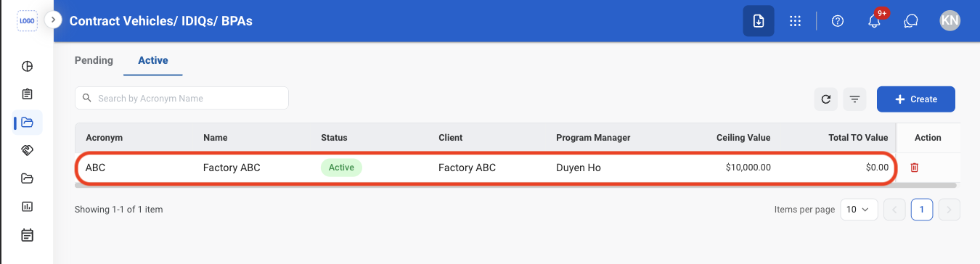Click the Ceiling Value column header
Viewport: 980px width, 264px height.
[x=743, y=138]
